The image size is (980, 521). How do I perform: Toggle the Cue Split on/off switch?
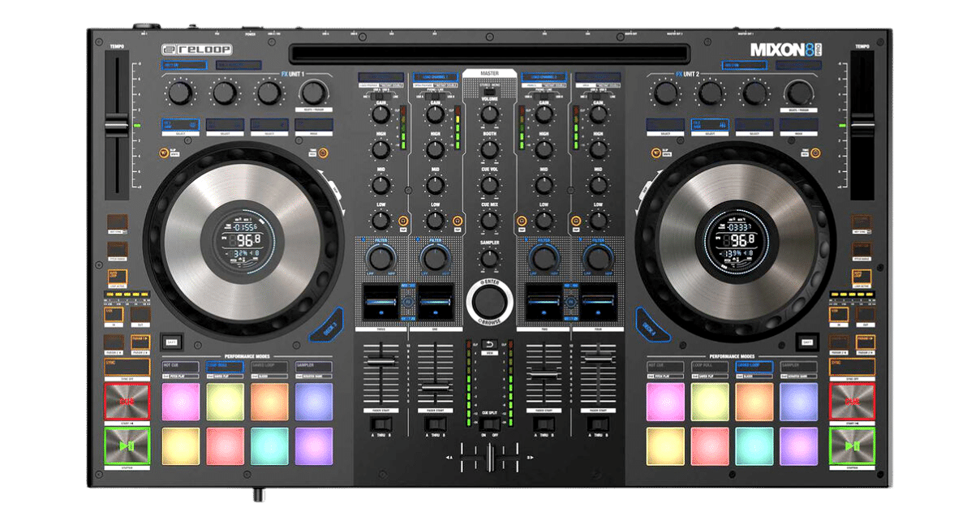[489, 422]
